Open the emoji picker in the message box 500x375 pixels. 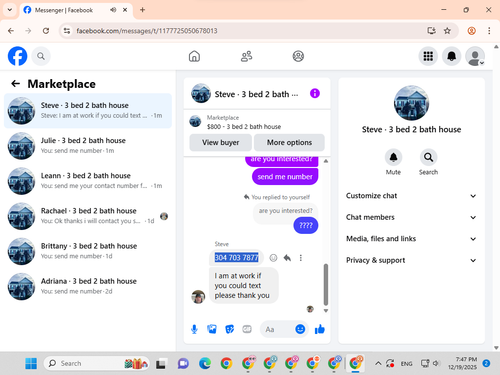click(x=300, y=329)
